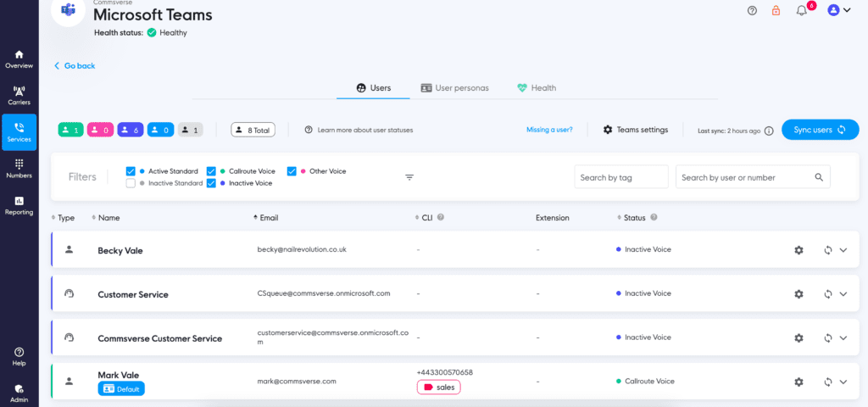Open settings gear for Commsverse Customer Service

[x=798, y=337]
